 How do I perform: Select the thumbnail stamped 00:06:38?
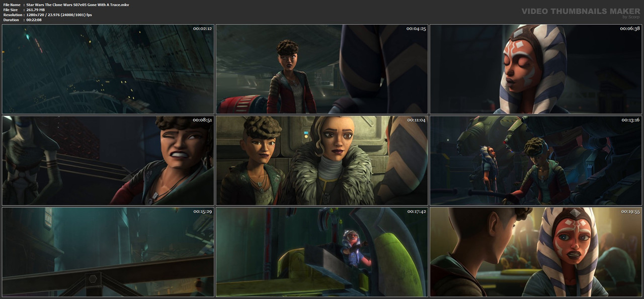click(536, 69)
